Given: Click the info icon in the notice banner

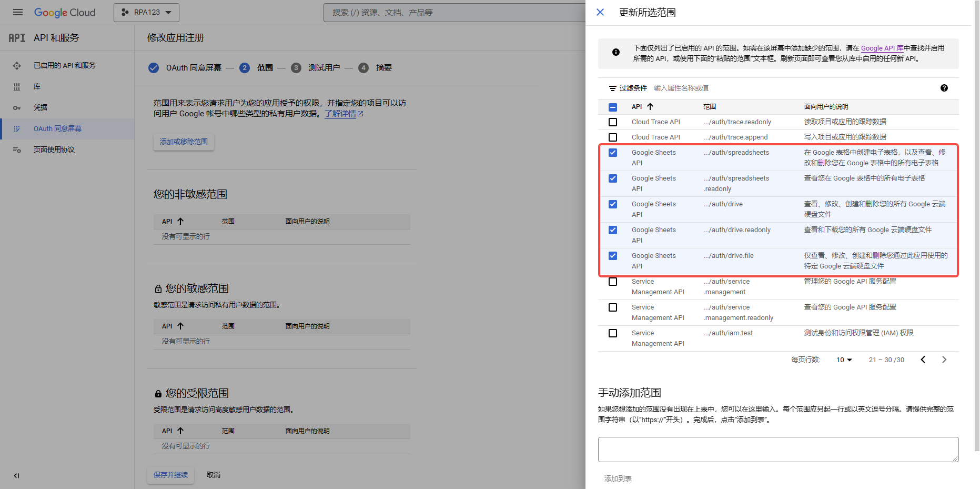Looking at the screenshot, I should coord(616,52).
